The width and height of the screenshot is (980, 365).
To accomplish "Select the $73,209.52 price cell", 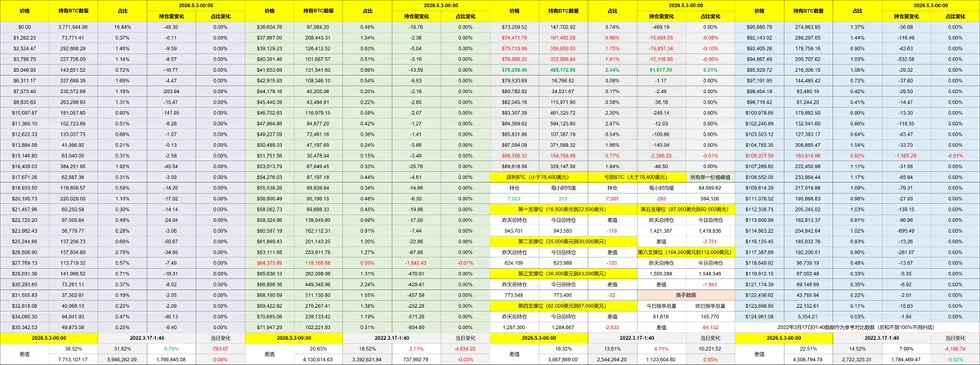I will (515, 28).
